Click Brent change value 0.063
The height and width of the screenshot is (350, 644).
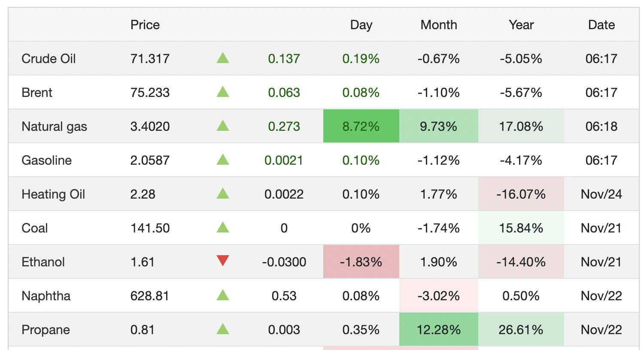point(284,93)
